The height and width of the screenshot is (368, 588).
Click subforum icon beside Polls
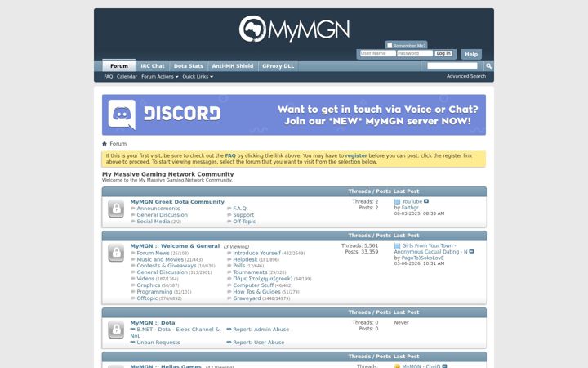229,266
